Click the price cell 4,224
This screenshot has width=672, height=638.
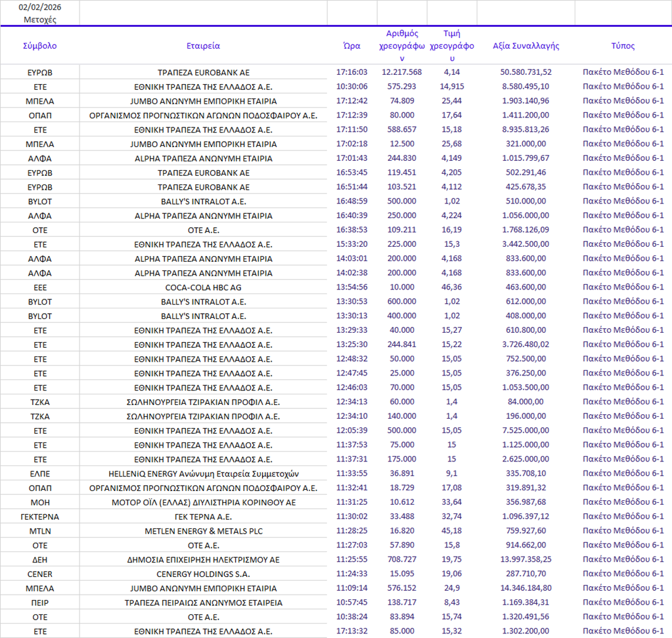[x=452, y=215]
